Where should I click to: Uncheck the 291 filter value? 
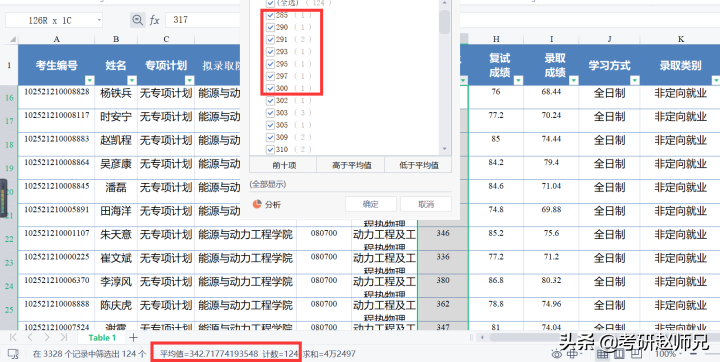(x=270, y=40)
